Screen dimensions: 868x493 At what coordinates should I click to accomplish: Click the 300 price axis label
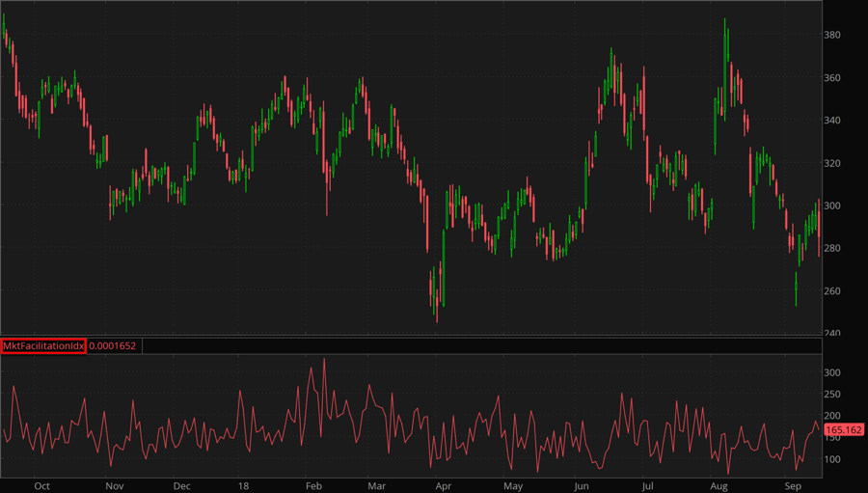coord(834,205)
